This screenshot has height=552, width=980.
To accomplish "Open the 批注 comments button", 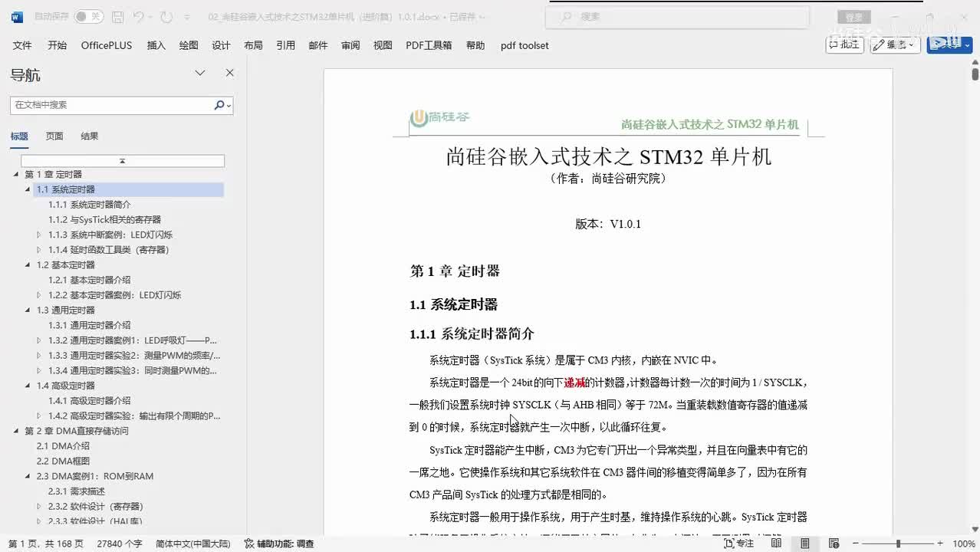I will (844, 44).
